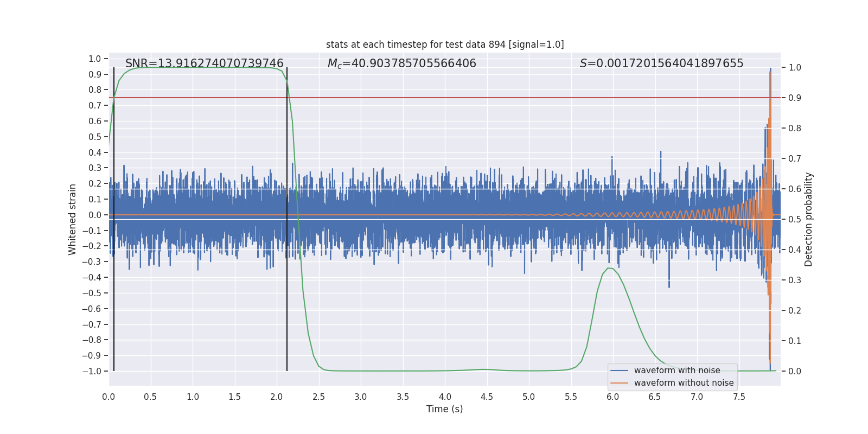This screenshot has width=868, height=434.
Task: Click the "Detection probability" axis label
Action: coord(808,219)
